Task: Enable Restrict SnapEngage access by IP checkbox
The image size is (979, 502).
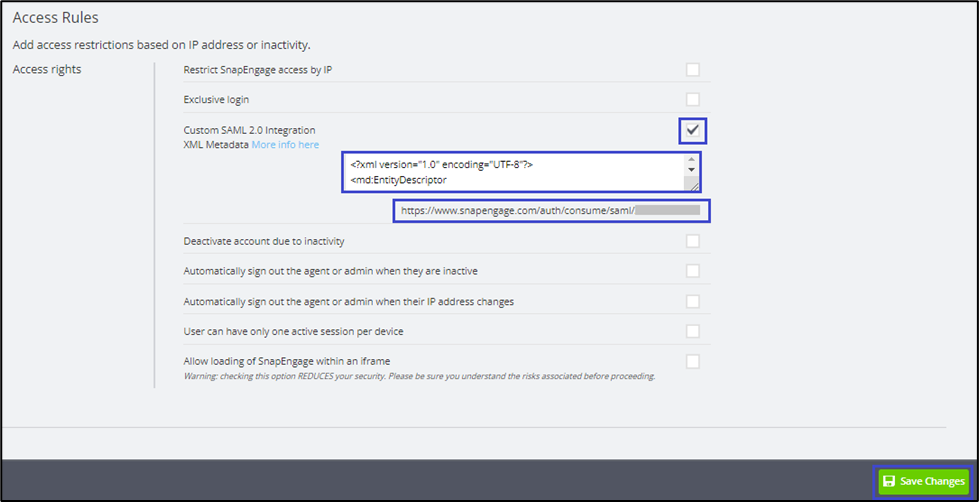Action: (692, 70)
